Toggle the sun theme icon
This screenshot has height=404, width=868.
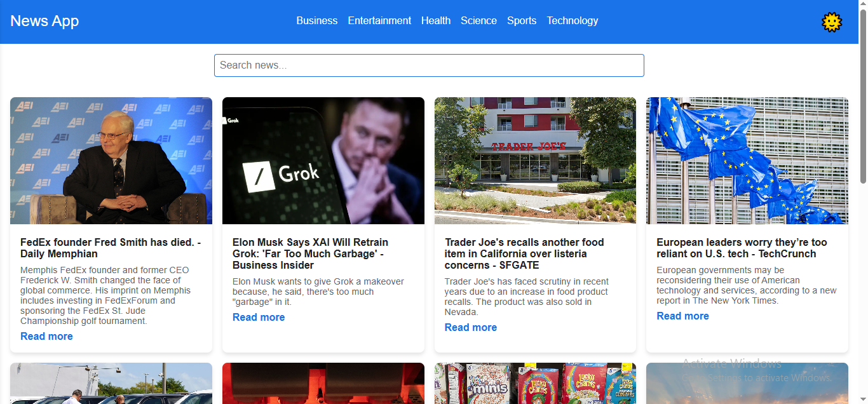pyautogui.click(x=831, y=22)
